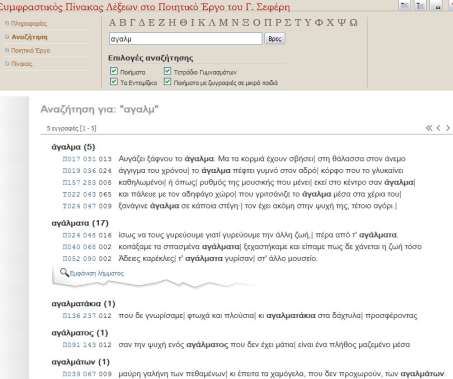Select letter Λ in the alphabet index
Viewport: 453px width, 379px height.
pos(212,23)
